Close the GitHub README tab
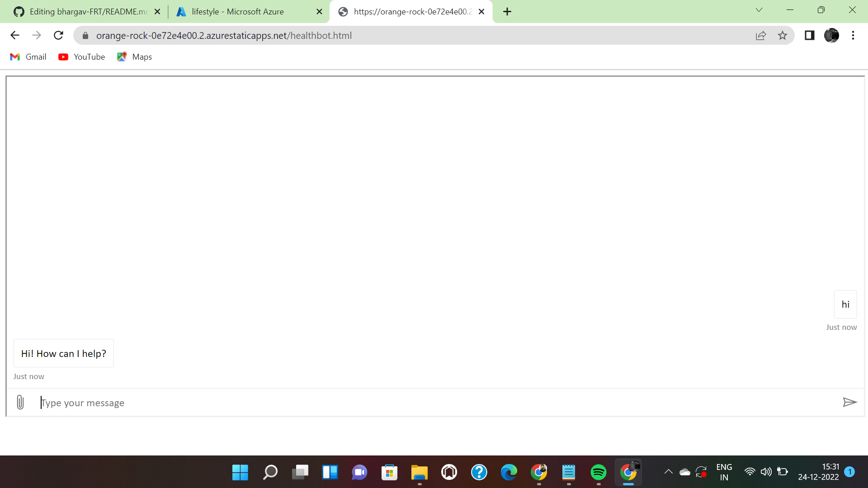Viewport: 868px width, 488px height. pyautogui.click(x=157, y=12)
